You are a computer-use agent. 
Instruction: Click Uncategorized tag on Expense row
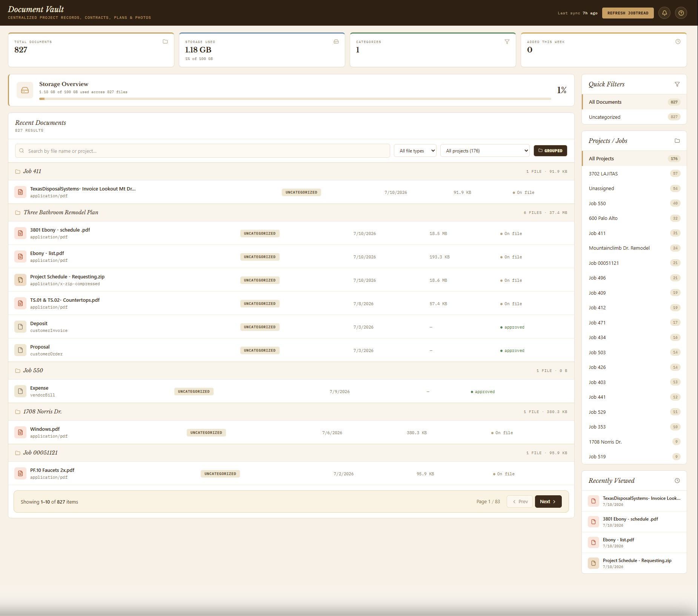(194, 392)
